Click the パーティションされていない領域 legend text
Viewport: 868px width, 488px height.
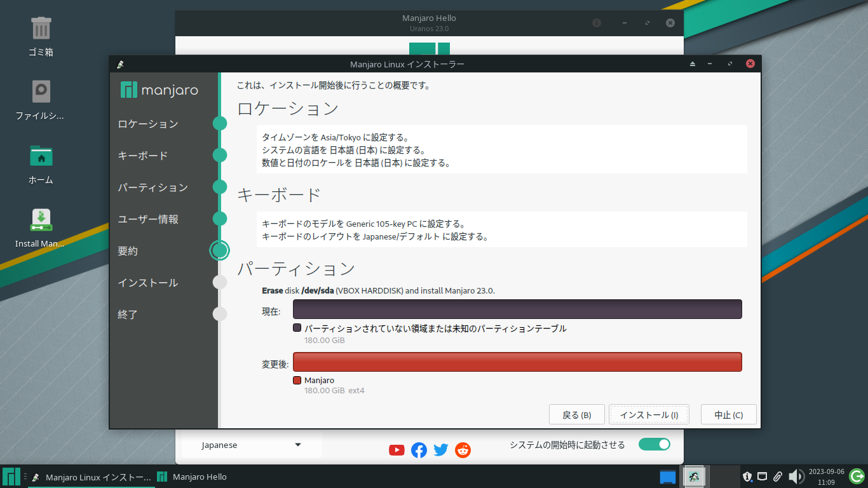click(x=435, y=329)
